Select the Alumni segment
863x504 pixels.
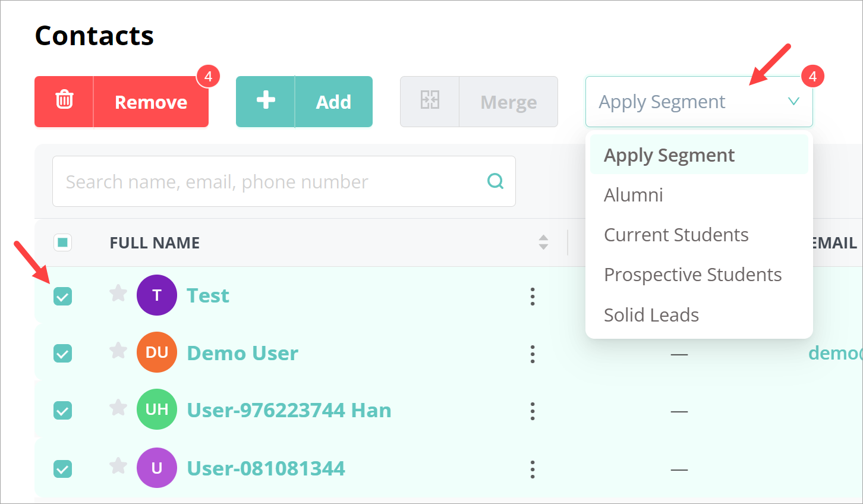pos(699,195)
